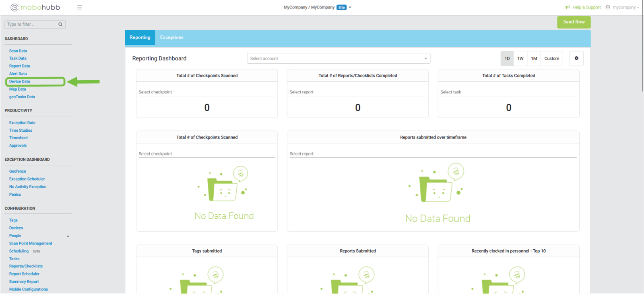
Task: Switch to the Exceptions tab
Action: pyautogui.click(x=171, y=37)
